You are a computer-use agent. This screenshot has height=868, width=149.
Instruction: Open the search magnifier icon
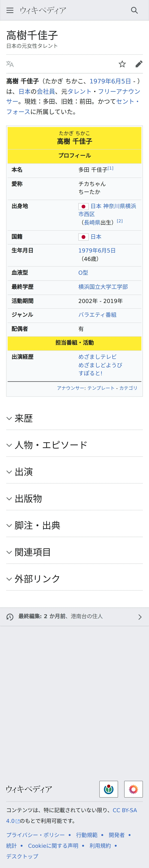tap(134, 10)
